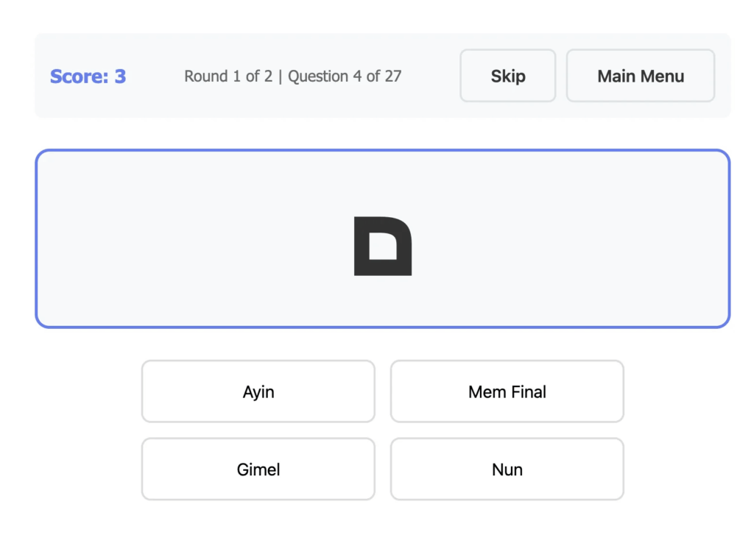
Task: Answer that the letter is Gimel
Action: coord(258,469)
